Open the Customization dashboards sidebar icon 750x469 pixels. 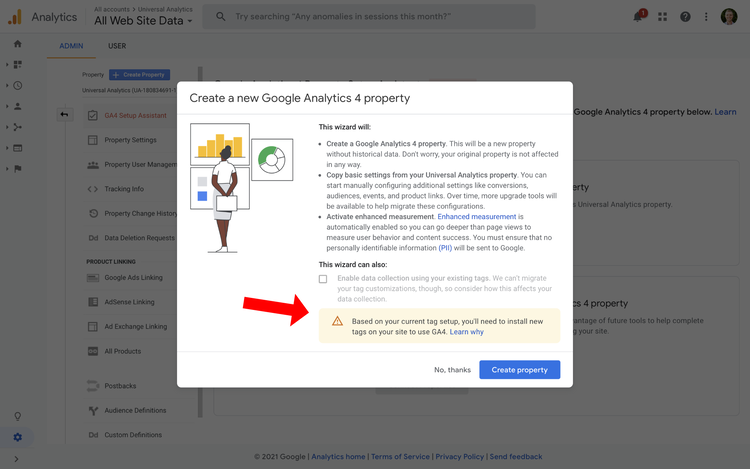pos(18,65)
